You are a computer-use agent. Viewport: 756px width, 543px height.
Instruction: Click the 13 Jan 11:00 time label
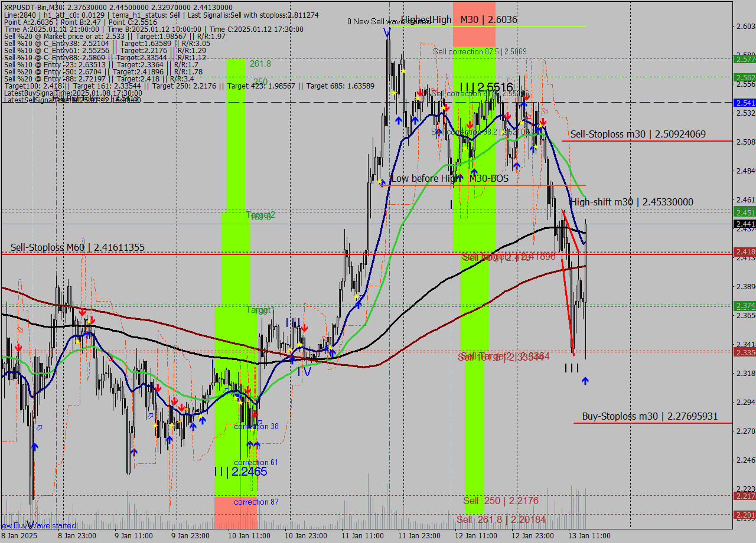[x=589, y=536]
